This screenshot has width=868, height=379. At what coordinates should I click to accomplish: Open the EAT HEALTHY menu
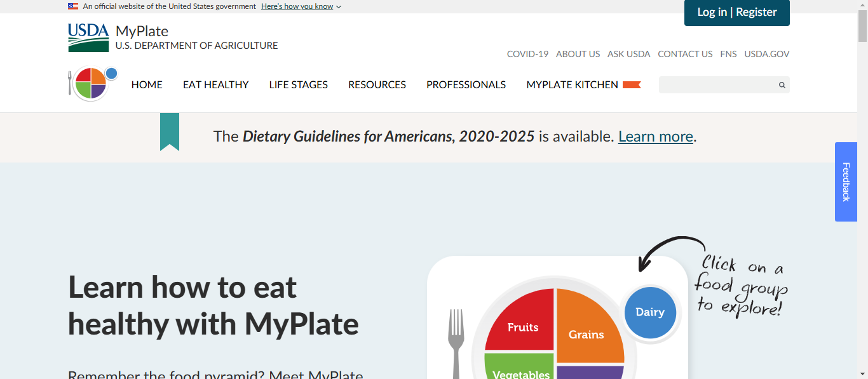click(216, 84)
